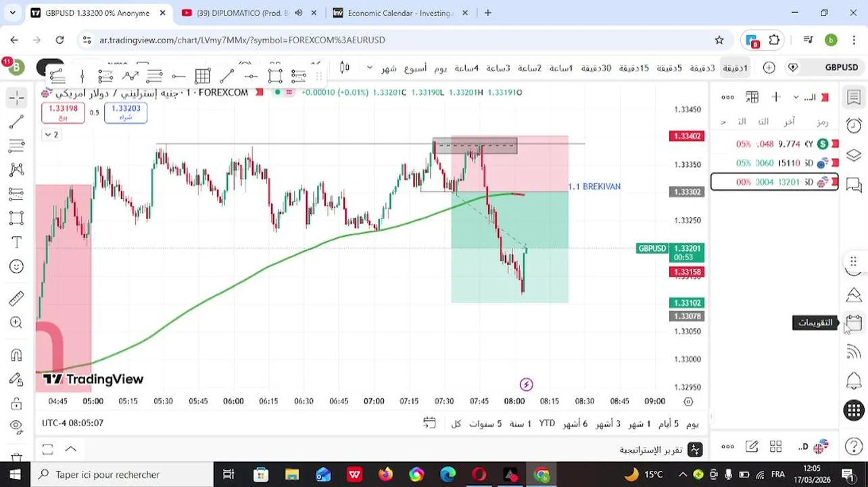
Task: Open the news feed icon
Action: click(x=854, y=352)
